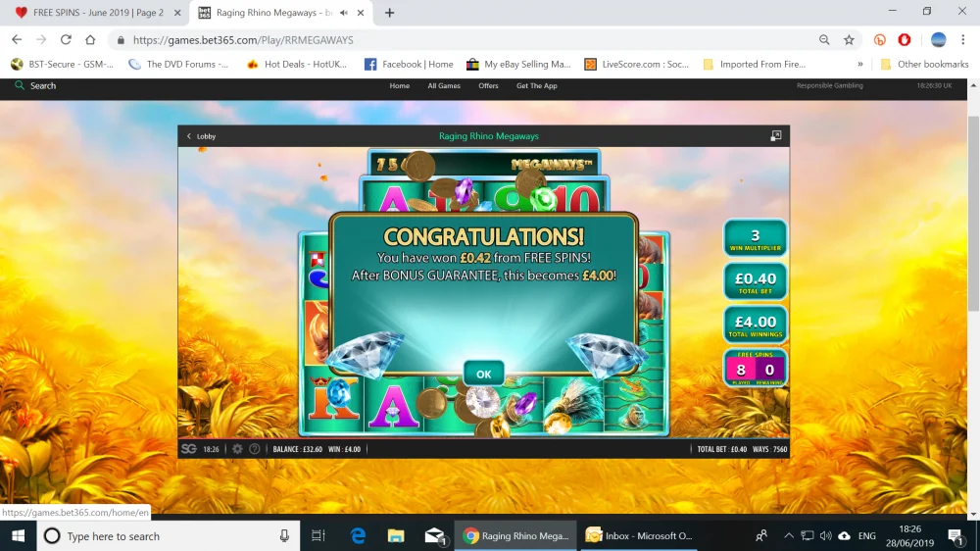Open the OneDrive cloud tray icon

[x=845, y=536]
